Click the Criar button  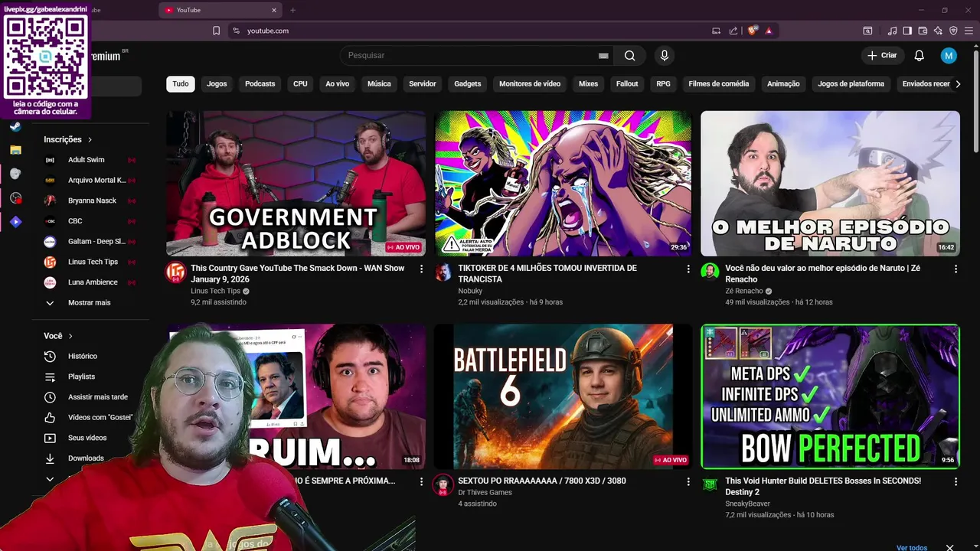[x=882, y=55]
